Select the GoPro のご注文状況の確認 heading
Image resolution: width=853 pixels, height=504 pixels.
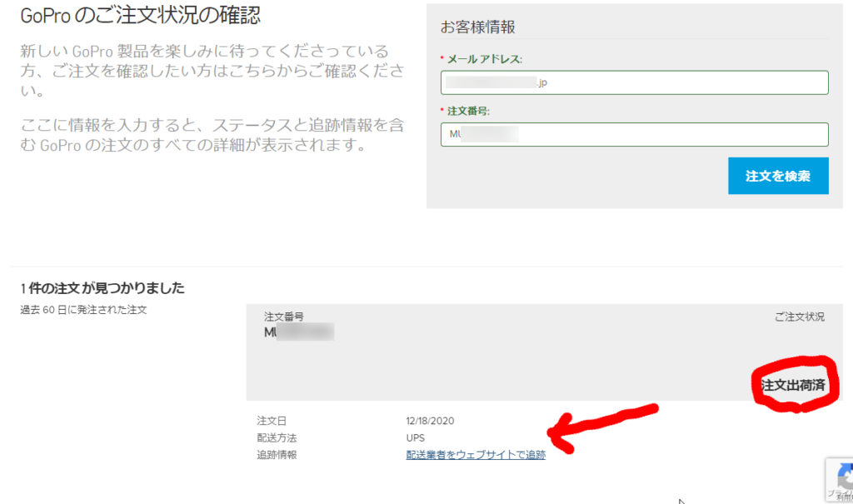click(140, 16)
